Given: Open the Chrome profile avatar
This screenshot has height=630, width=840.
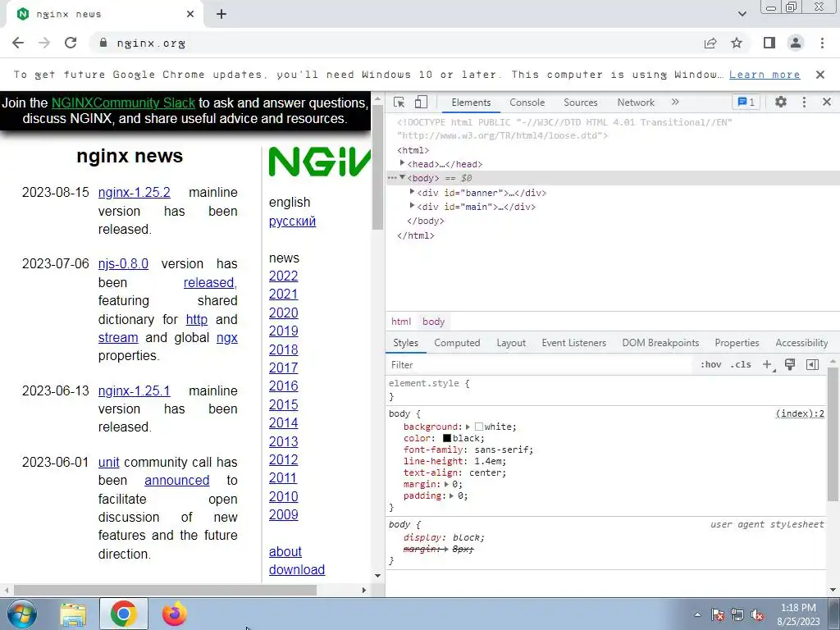Looking at the screenshot, I should click(x=796, y=43).
